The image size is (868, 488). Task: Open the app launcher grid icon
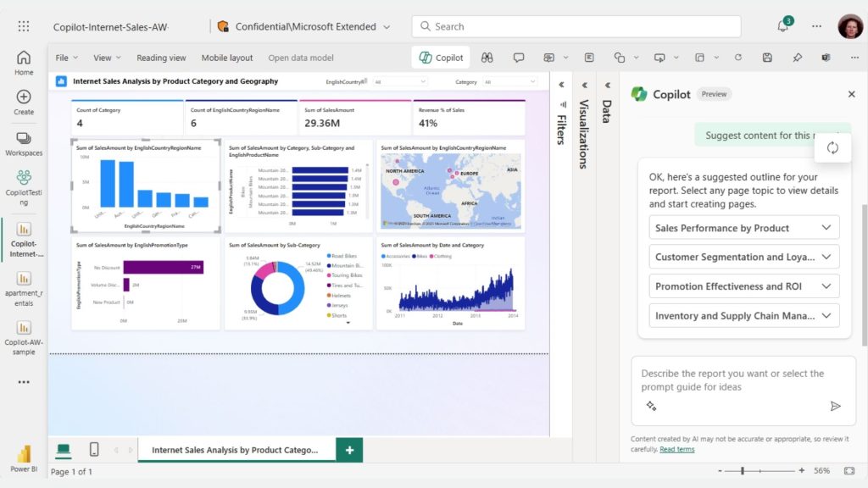(23, 26)
